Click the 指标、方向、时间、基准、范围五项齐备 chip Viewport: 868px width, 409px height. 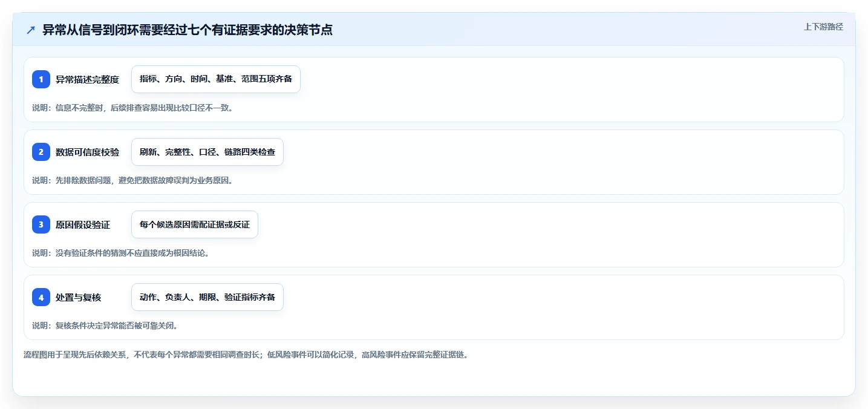216,79
